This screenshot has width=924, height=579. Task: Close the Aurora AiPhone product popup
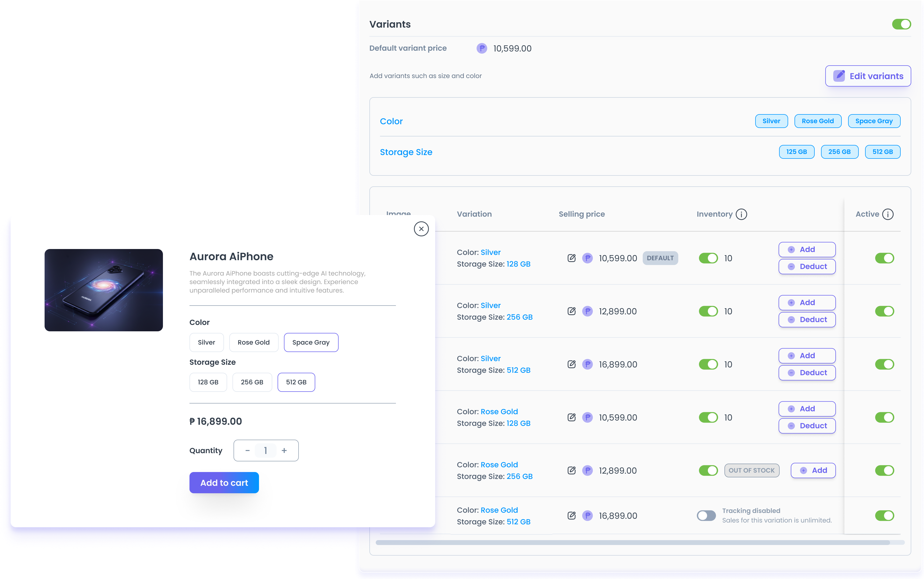point(421,229)
